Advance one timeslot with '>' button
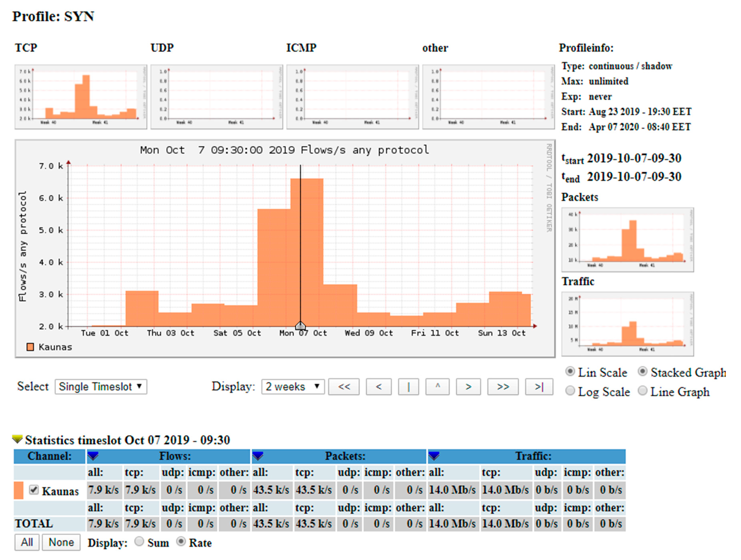The image size is (741, 560). pos(468,387)
